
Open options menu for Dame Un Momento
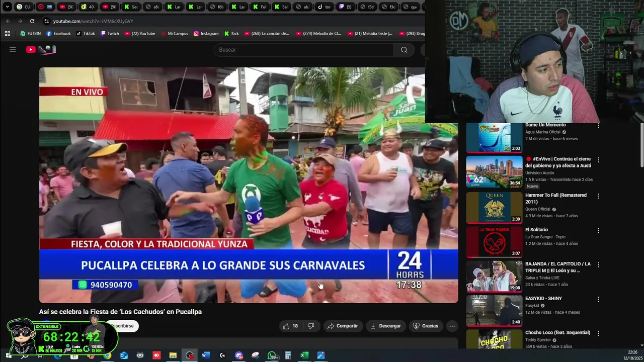[598, 126]
